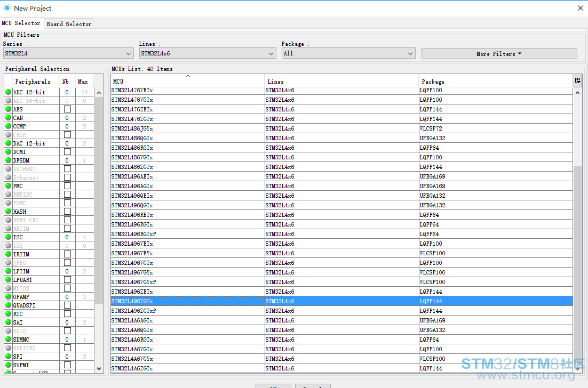Click the green status dot beside SAI

[x=8, y=322]
